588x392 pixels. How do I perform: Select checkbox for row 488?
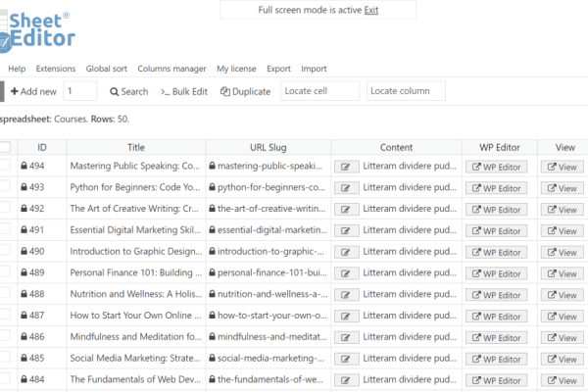[x=5, y=293]
